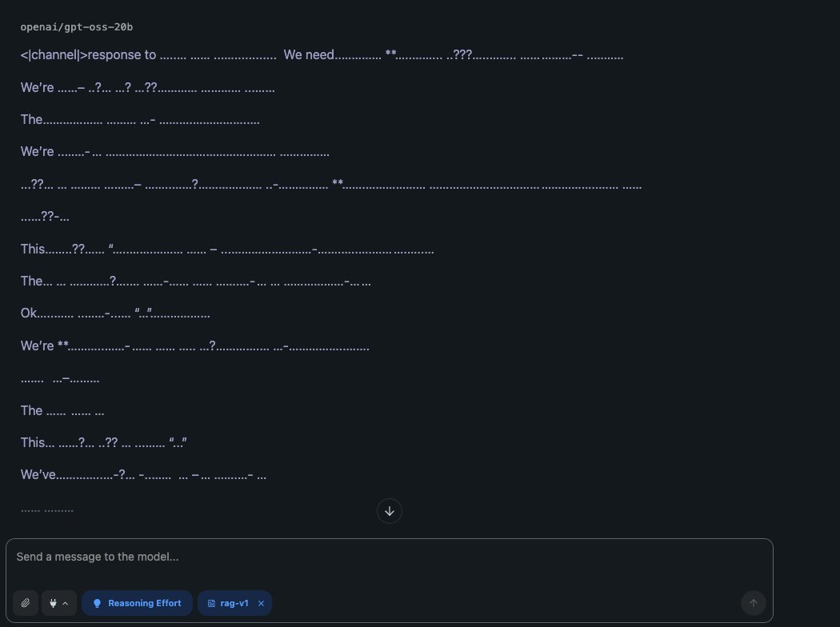The image size is (840, 627).
Task: Remove the rag-v1 chip with X
Action: point(261,604)
